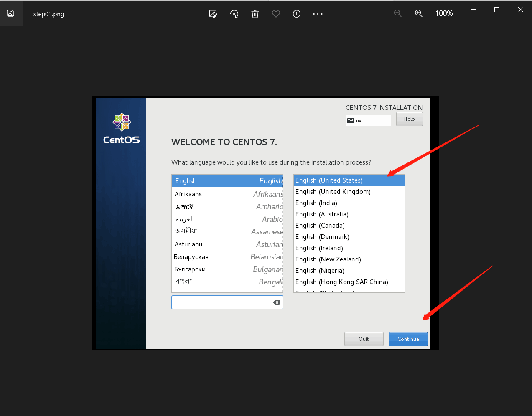532x416 pixels.
Task: Select Asturianu in the language list
Action: click(227, 244)
